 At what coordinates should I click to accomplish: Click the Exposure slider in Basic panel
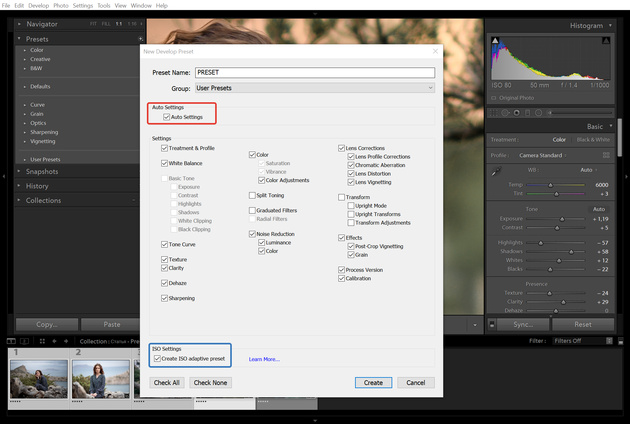(560, 217)
